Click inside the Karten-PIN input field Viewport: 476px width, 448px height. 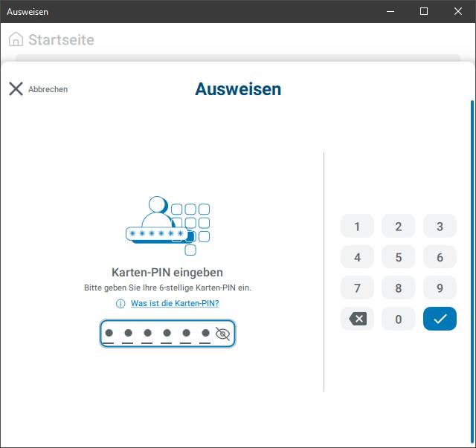[x=158, y=334]
